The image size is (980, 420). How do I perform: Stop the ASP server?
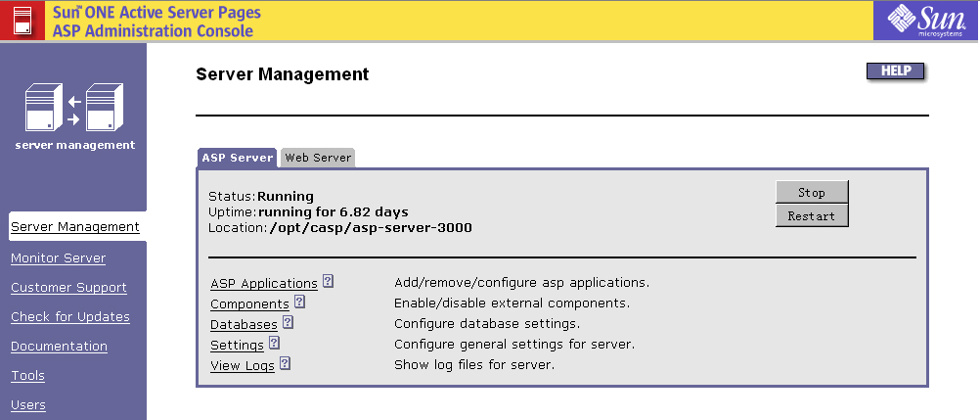coord(812,193)
